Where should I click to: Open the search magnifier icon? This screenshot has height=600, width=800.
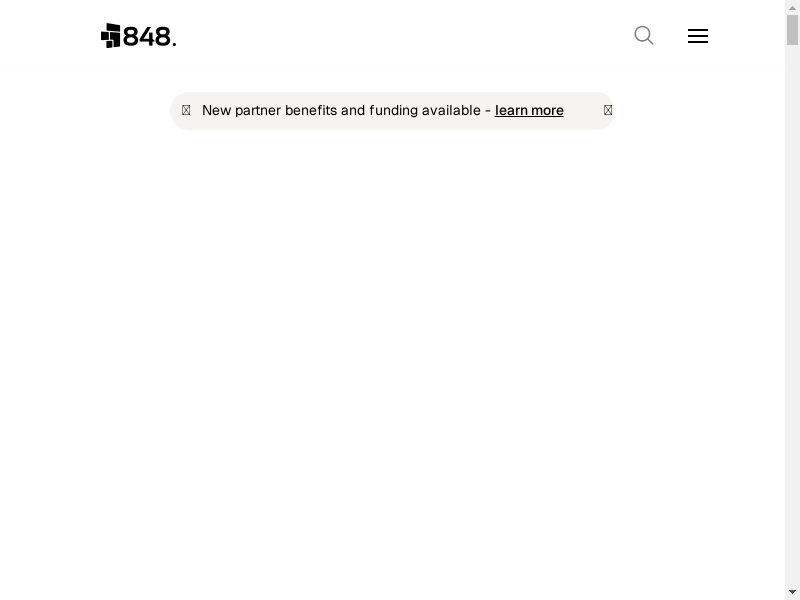[644, 36]
